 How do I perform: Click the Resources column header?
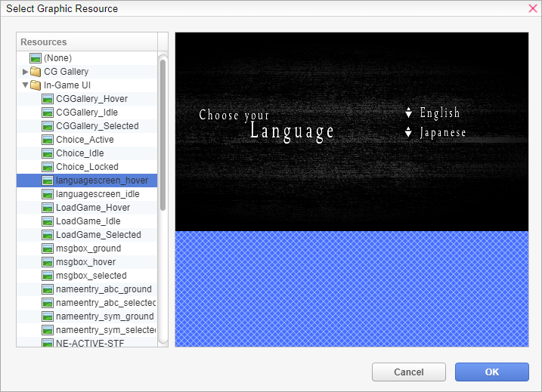click(x=87, y=42)
